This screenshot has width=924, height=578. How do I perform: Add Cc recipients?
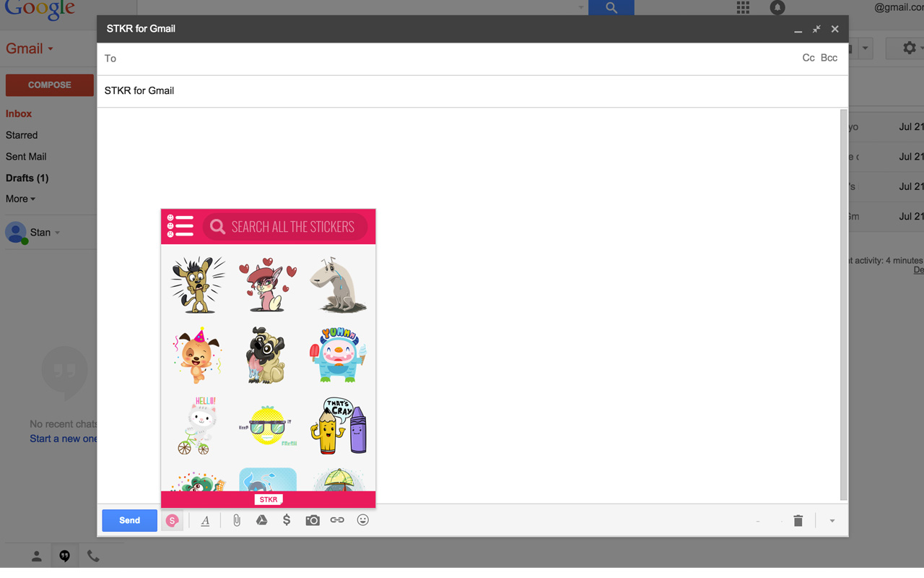pos(808,58)
